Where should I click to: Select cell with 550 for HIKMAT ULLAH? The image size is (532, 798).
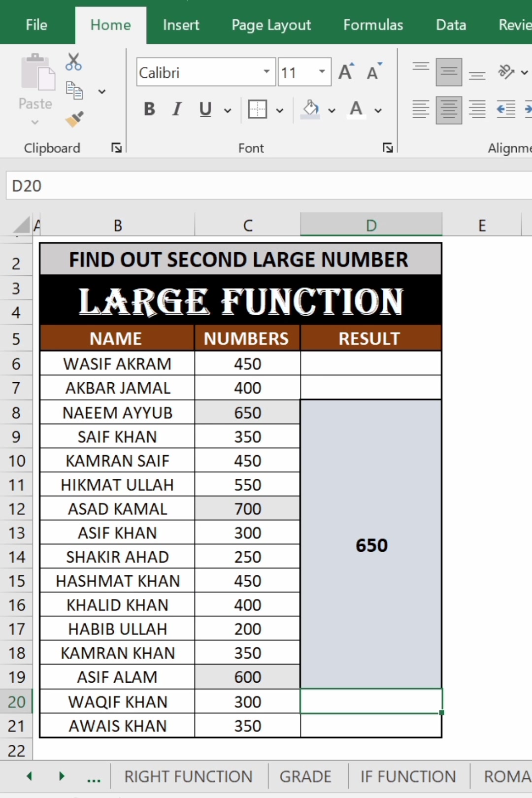tap(248, 485)
